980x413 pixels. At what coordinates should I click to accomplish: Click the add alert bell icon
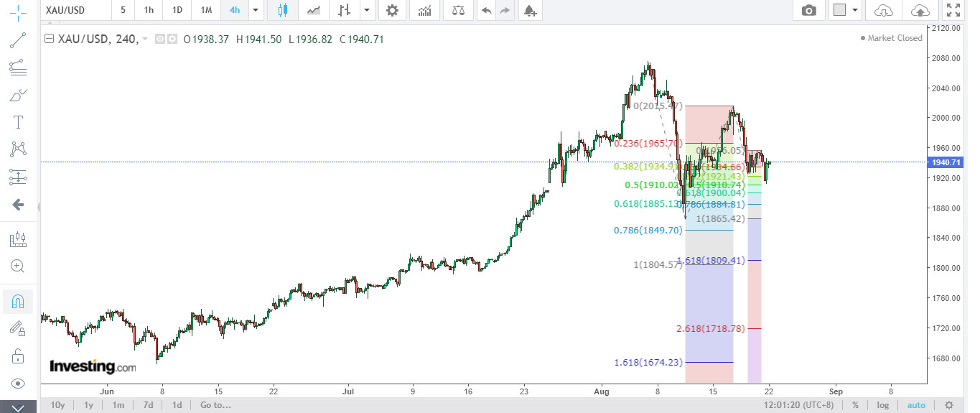pos(529,10)
